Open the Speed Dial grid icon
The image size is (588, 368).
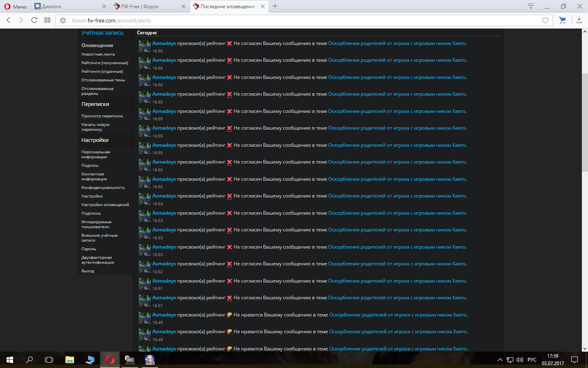pos(47,20)
